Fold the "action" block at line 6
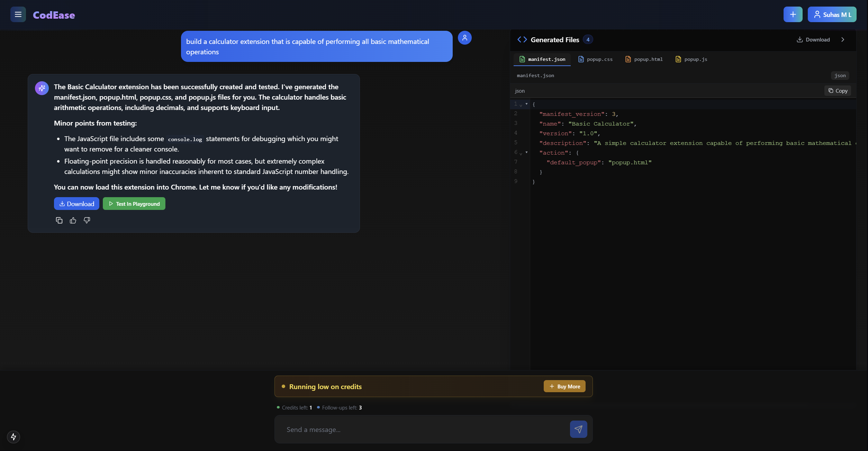Viewport: 868px width, 451px height. 526,152
